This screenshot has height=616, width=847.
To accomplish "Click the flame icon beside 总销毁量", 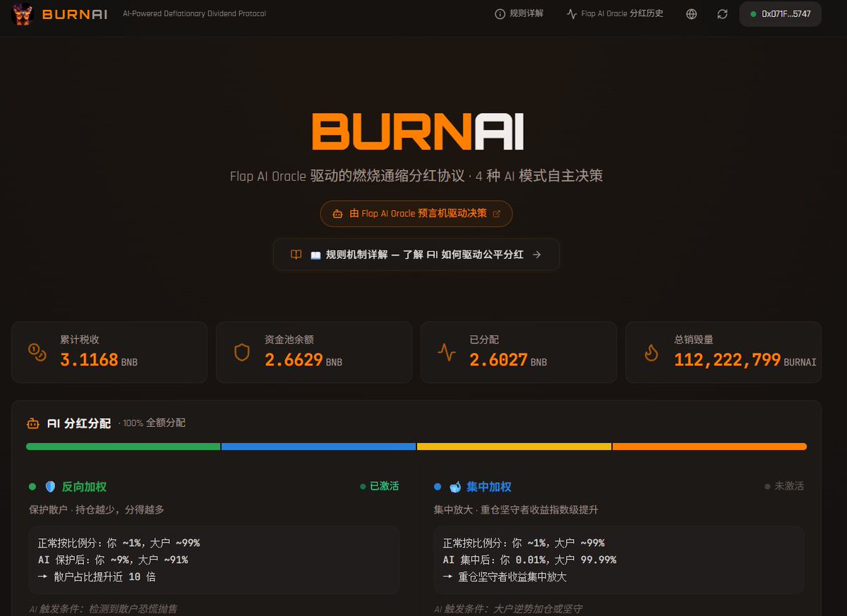I will pyautogui.click(x=651, y=352).
